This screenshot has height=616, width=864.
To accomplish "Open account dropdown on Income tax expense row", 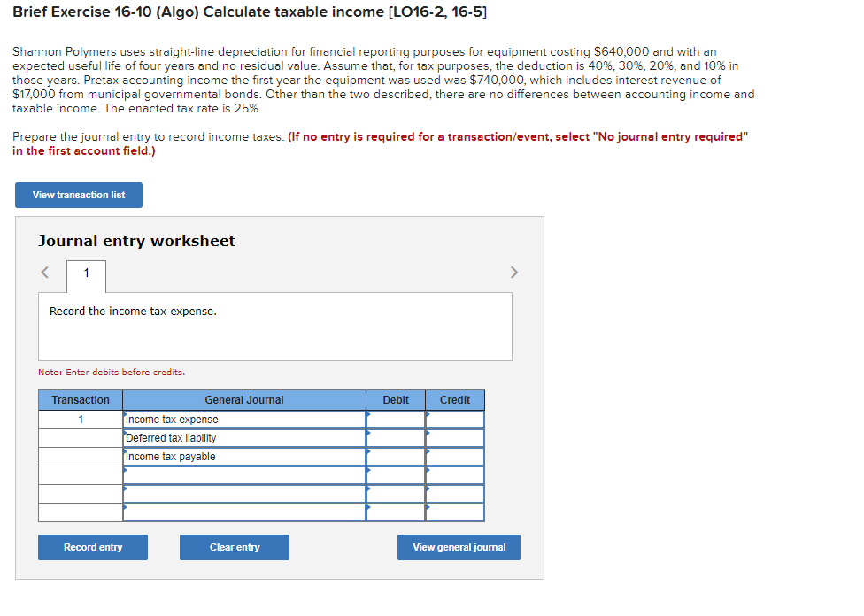I will pos(244,418).
